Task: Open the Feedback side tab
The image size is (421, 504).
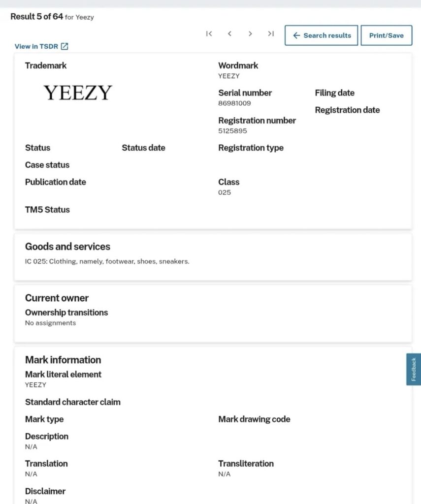Action: click(414, 369)
